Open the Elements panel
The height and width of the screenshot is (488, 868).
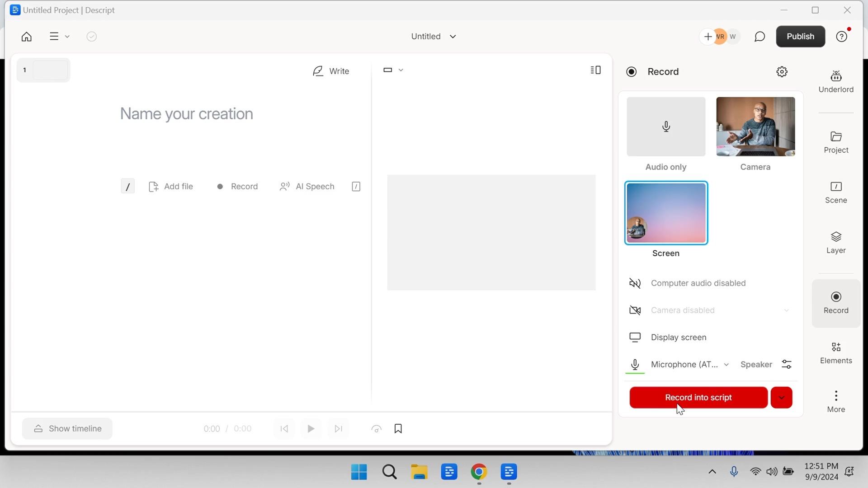click(x=835, y=352)
